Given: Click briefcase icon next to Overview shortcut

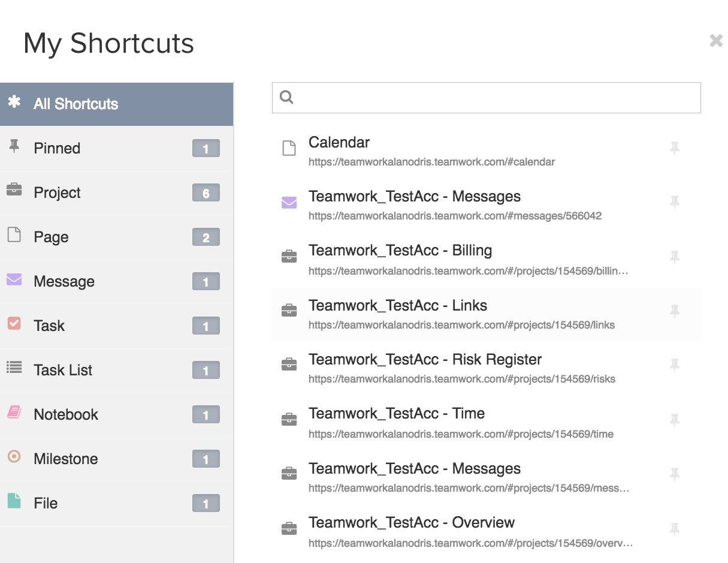Looking at the screenshot, I should (289, 528).
